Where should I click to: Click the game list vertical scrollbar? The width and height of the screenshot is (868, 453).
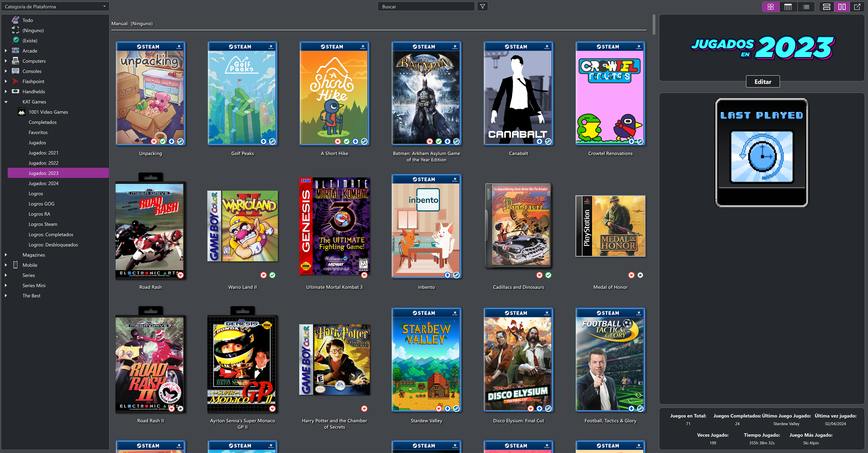654,25
